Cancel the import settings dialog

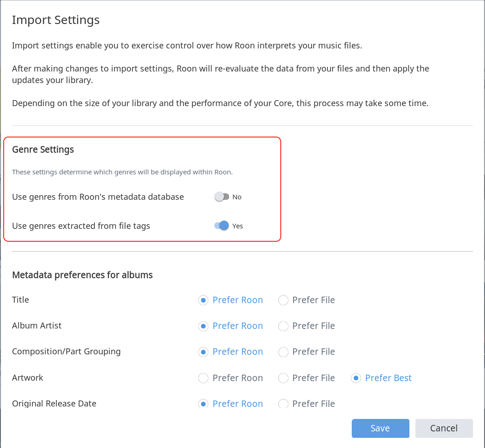[x=444, y=428]
